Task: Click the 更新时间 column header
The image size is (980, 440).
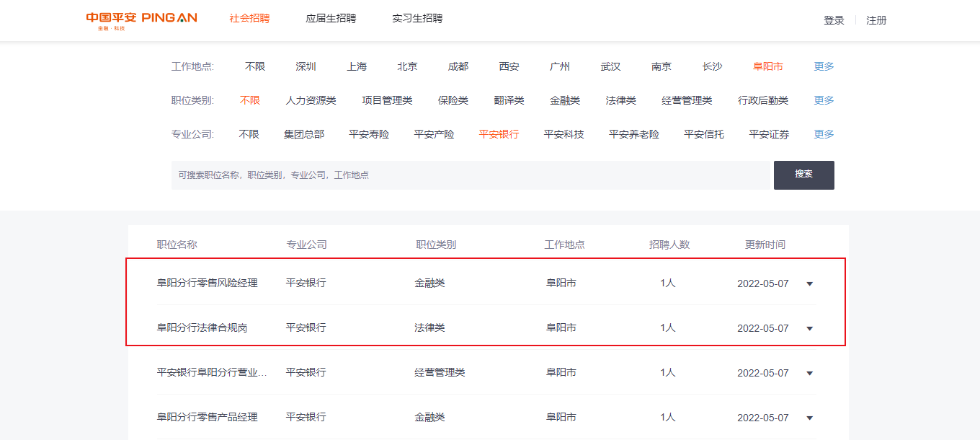Action: tap(765, 245)
